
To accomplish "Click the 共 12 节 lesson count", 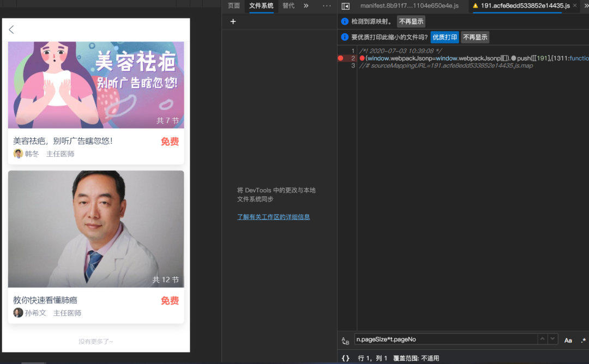I will [166, 280].
